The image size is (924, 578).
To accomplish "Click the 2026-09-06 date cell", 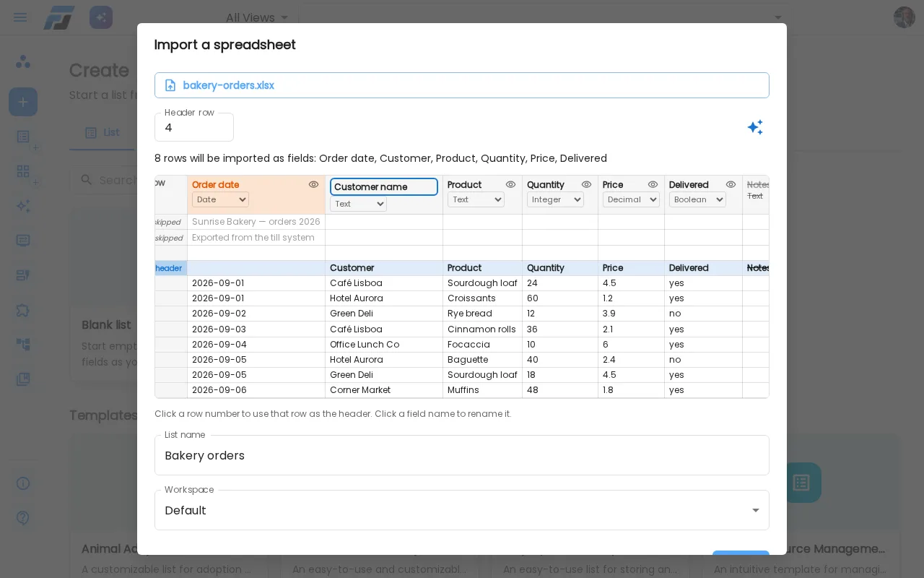I will (256, 390).
